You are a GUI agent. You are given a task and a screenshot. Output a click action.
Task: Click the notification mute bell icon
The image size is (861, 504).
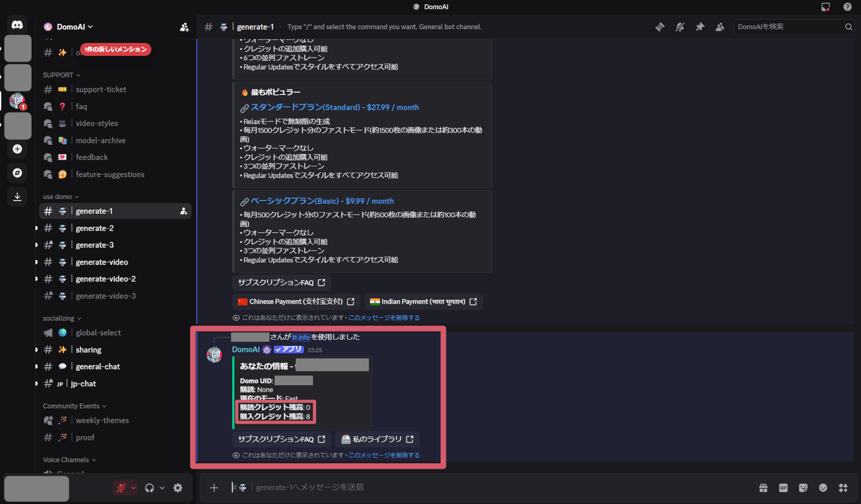(680, 27)
